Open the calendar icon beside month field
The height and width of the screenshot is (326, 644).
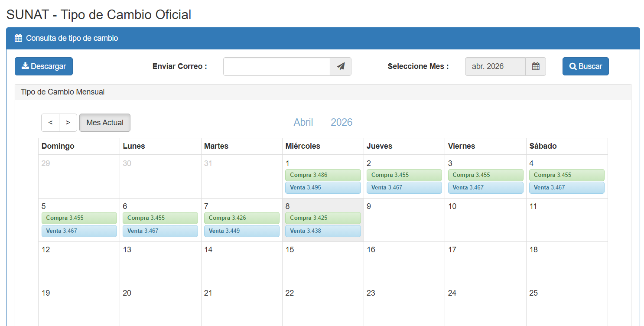click(536, 67)
